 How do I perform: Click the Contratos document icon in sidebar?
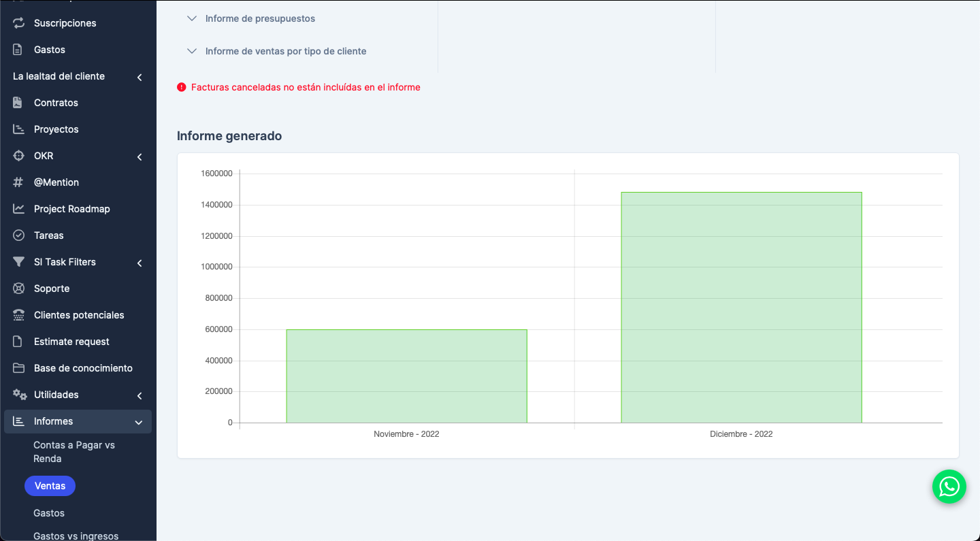click(18, 103)
